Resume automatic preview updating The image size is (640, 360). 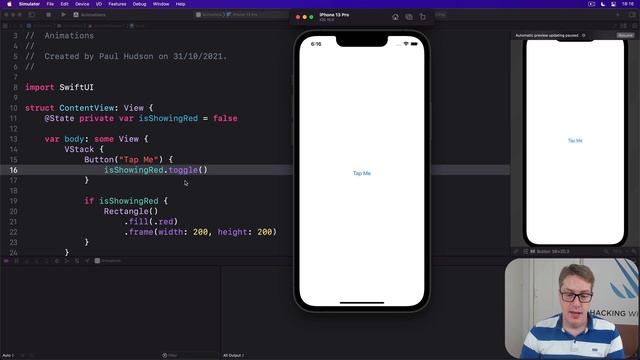625,36
